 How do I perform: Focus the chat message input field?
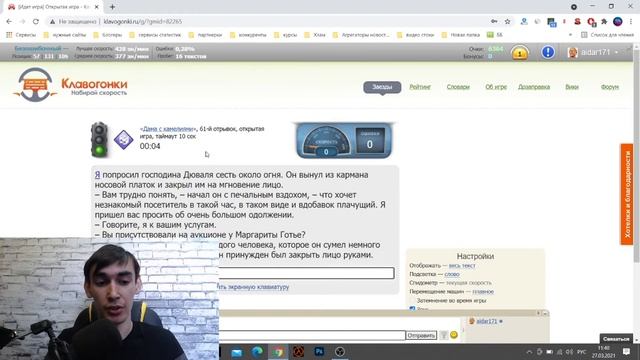click(312, 335)
